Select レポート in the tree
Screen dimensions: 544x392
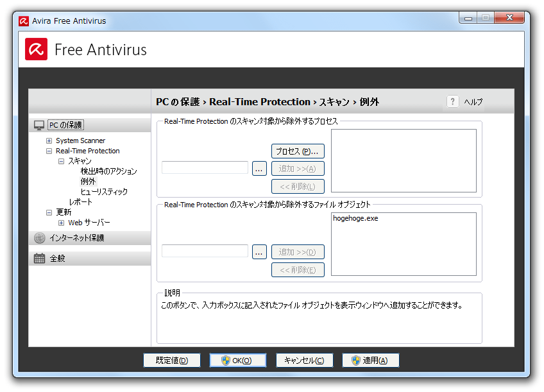(x=80, y=202)
